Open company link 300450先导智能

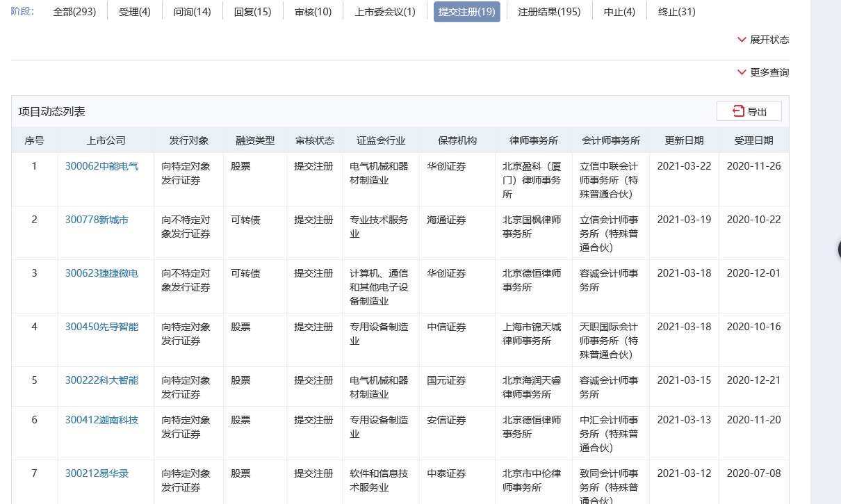pyautogui.click(x=101, y=327)
